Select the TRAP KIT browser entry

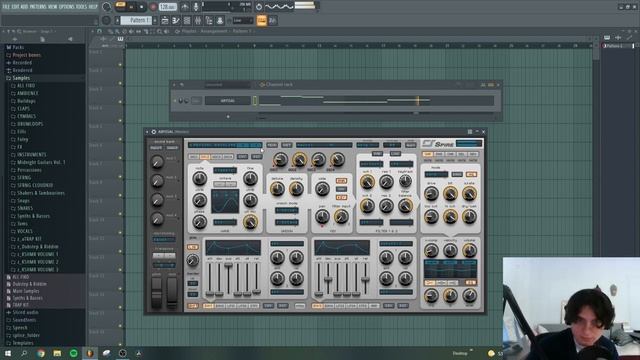[x=20, y=305]
